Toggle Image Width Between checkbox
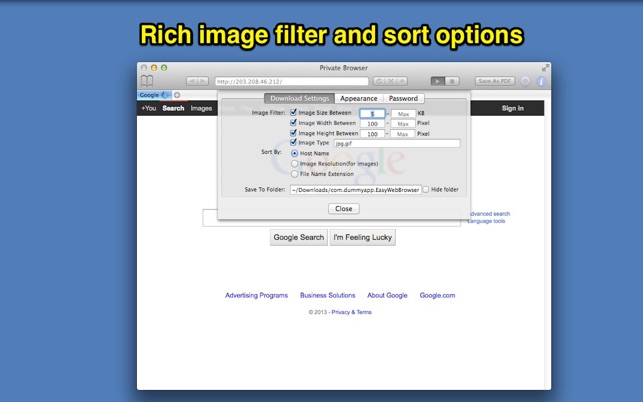Image resolution: width=643 pixels, height=402 pixels. click(x=293, y=122)
